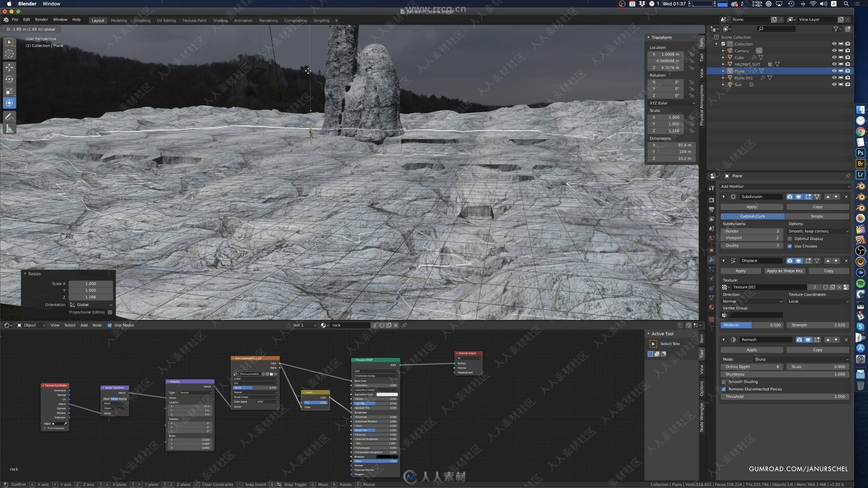This screenshot has width=868, height=488.
Task: Open the XYZ Euler rotation mode dropdown
Action: click(672, 103)
